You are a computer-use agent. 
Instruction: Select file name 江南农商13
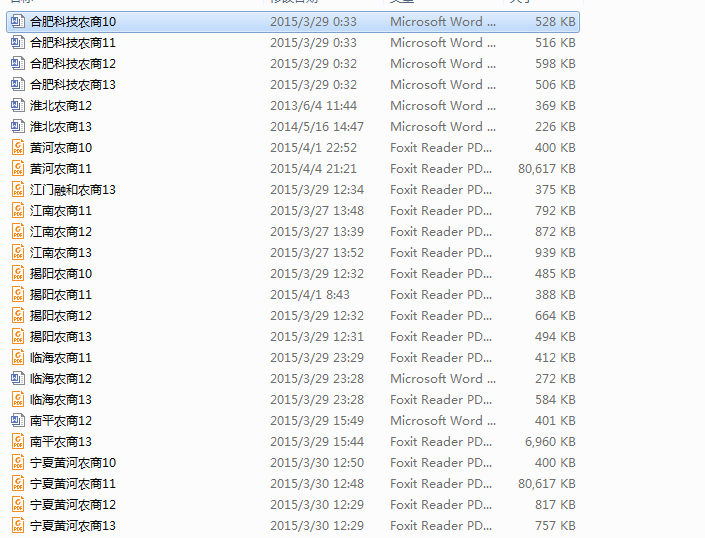tap(61, 253)
